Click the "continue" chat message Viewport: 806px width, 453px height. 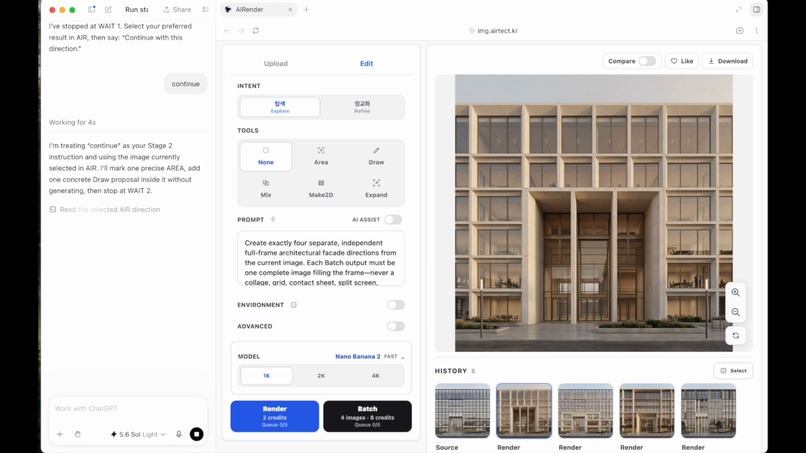186,84
